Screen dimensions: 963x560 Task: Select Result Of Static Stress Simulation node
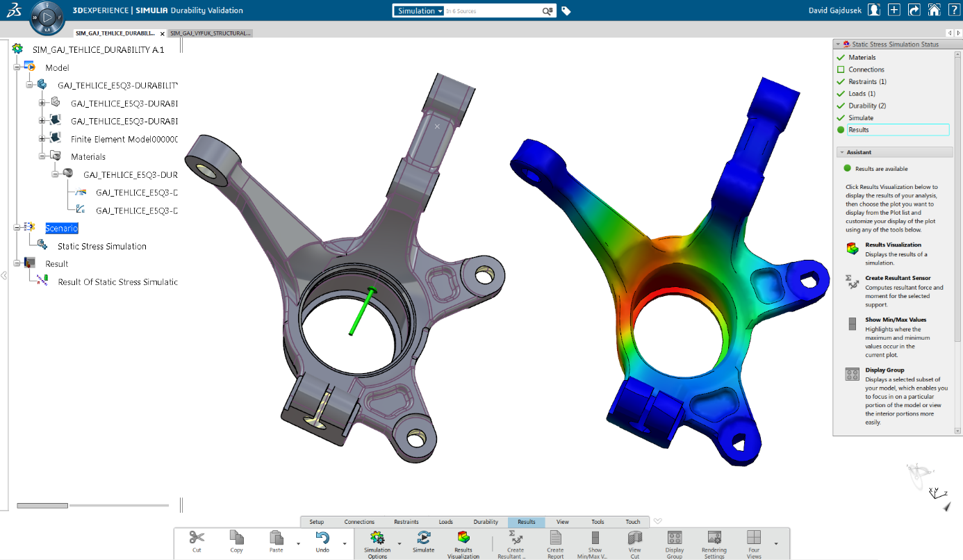coord(117,282)
